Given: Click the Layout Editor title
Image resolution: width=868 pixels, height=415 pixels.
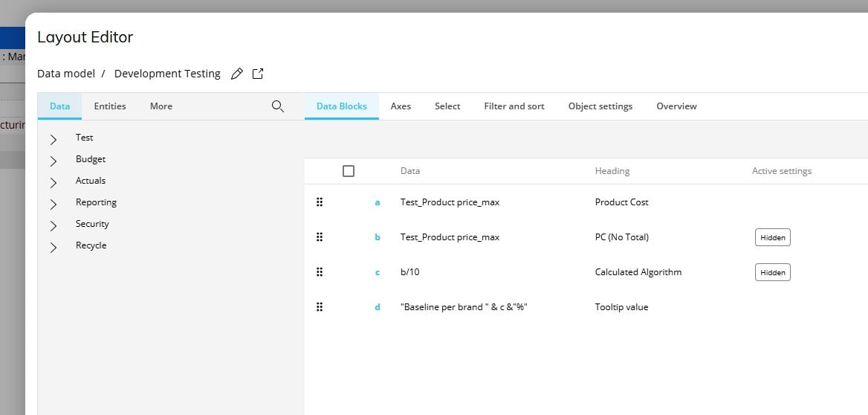Looking at the screenshot, I should pos(85,37).
